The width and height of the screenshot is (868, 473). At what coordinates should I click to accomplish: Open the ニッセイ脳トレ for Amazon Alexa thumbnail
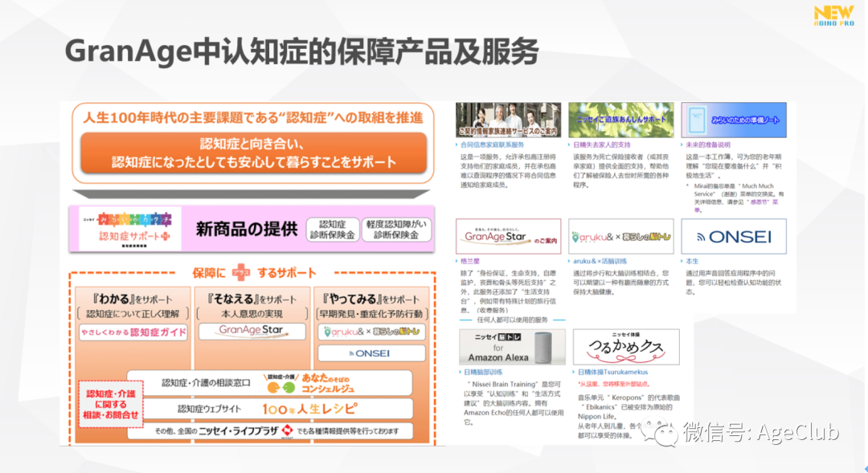512,347
